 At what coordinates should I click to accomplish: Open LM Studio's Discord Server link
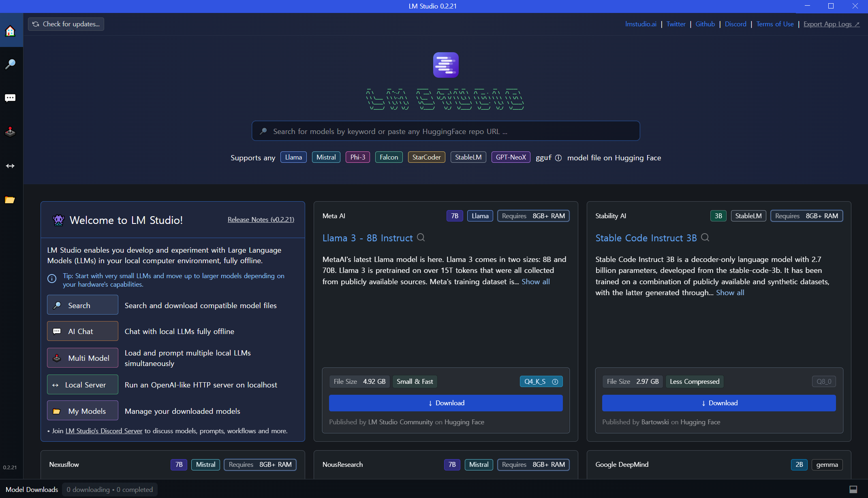click(x=104, y=431)
